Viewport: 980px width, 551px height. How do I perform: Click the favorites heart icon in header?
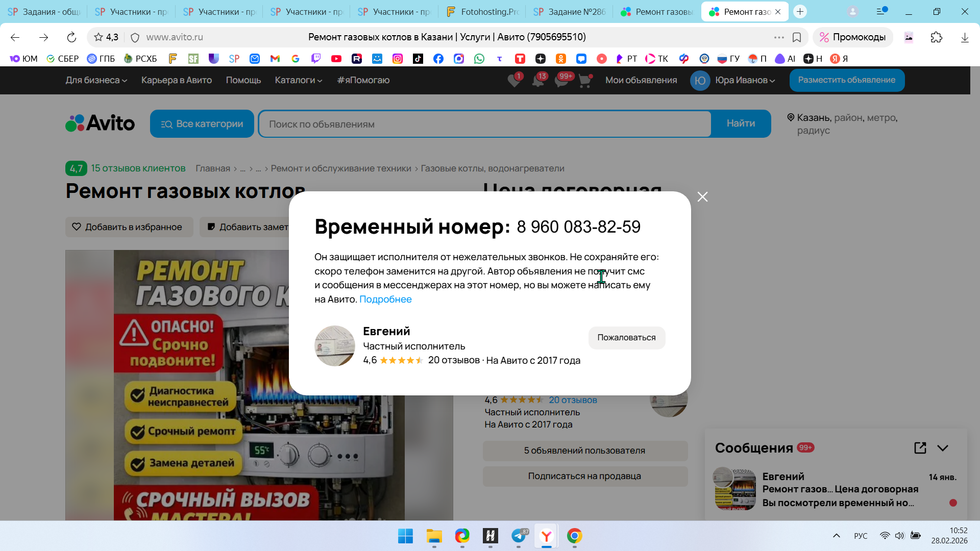click(x=514, y=81)
